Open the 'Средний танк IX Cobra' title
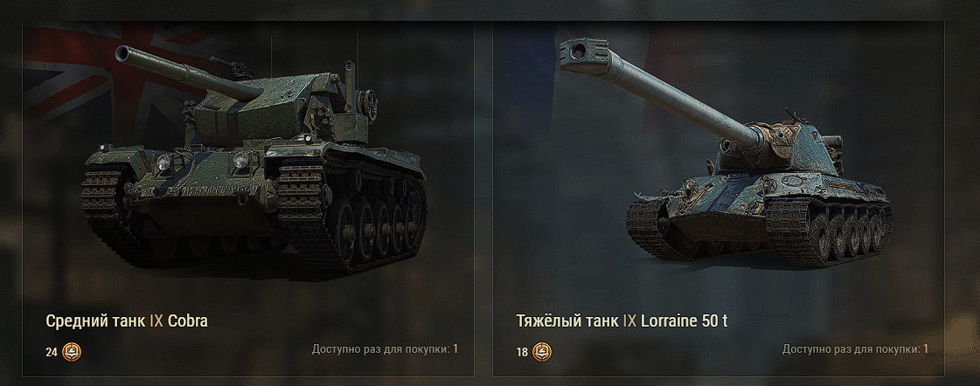Viewport: 980px width, 386px height. [x=127, y=321]
